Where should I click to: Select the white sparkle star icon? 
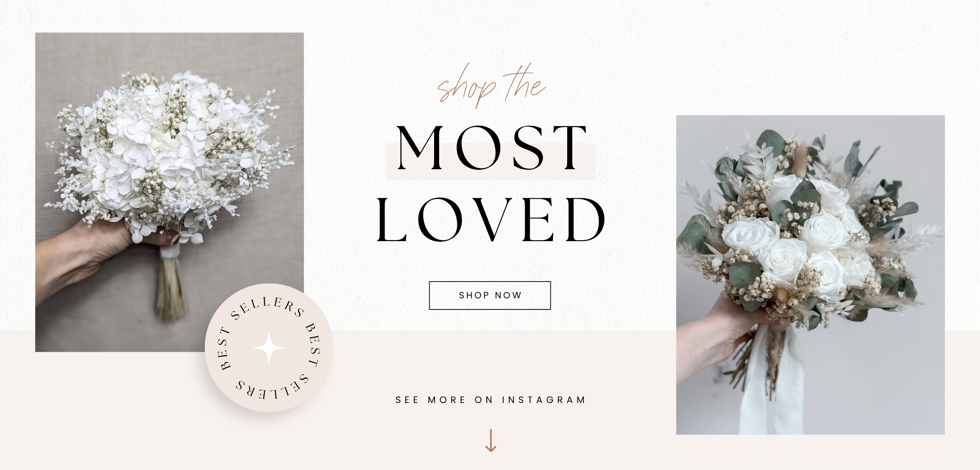pos(269,348)
